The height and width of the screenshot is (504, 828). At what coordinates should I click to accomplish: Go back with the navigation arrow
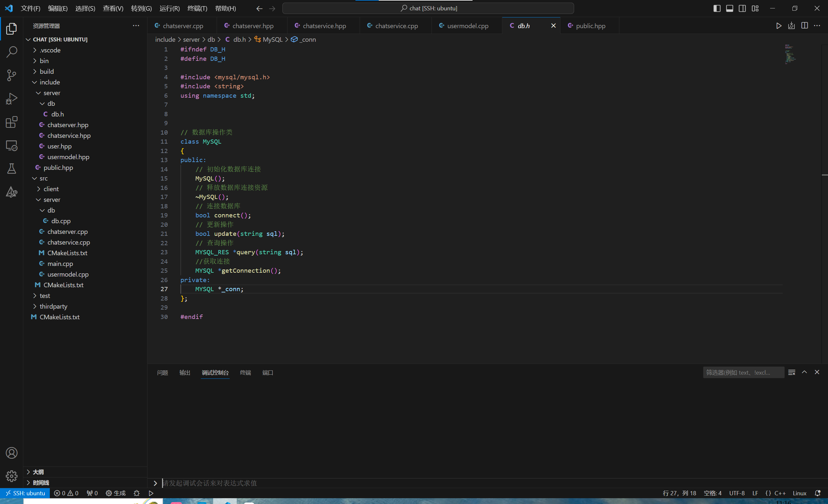click(x=259, y=8)
